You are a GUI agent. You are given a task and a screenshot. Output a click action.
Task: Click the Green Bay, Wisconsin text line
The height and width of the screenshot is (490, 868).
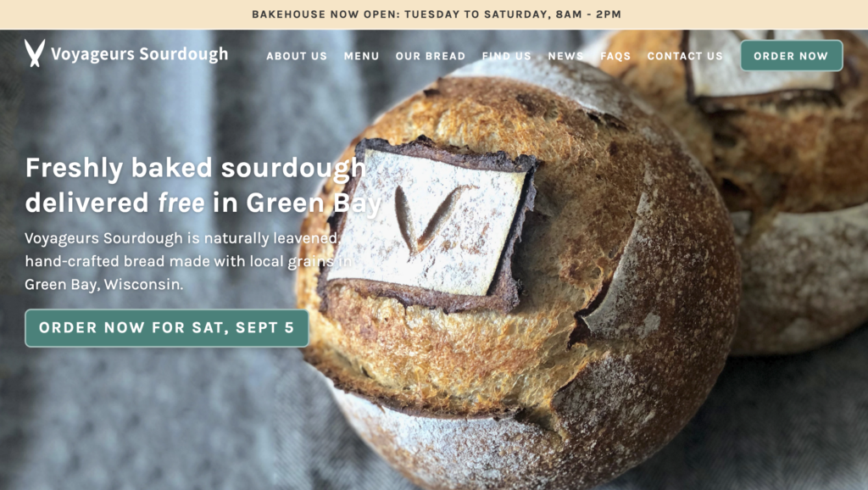click(104, 285)
